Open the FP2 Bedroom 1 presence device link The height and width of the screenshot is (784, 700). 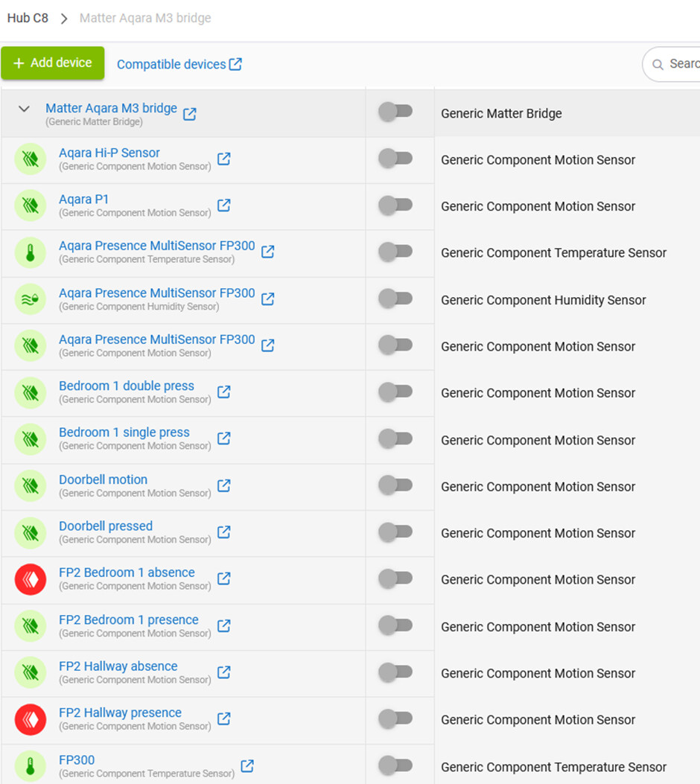pos(129,619)
